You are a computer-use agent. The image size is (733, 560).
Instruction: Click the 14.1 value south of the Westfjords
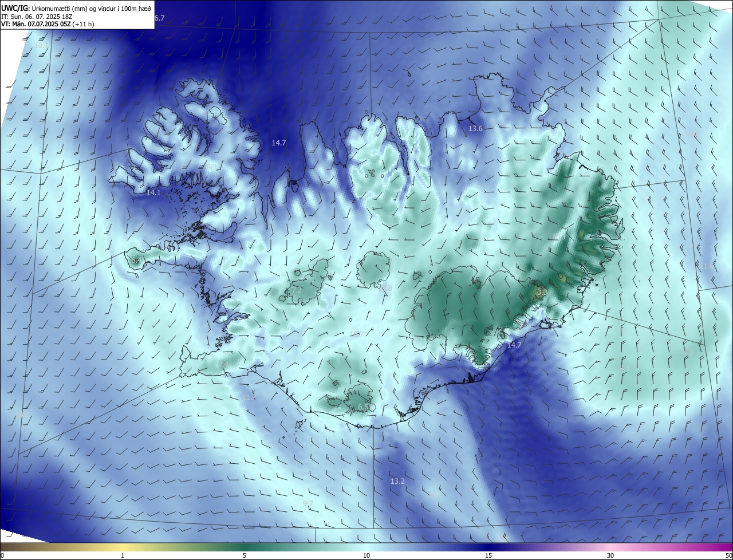[x=153, y=193]
